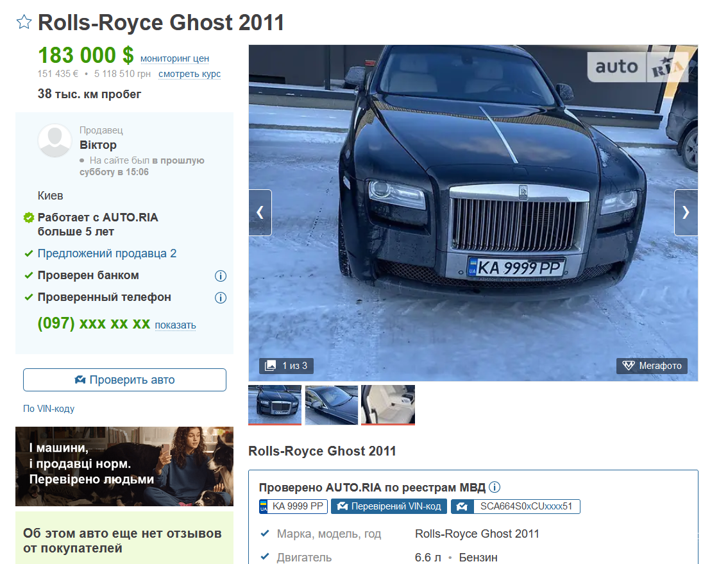Add listing to favorites with star icon
Screen dimensions: 728x564
coord(24,22)
